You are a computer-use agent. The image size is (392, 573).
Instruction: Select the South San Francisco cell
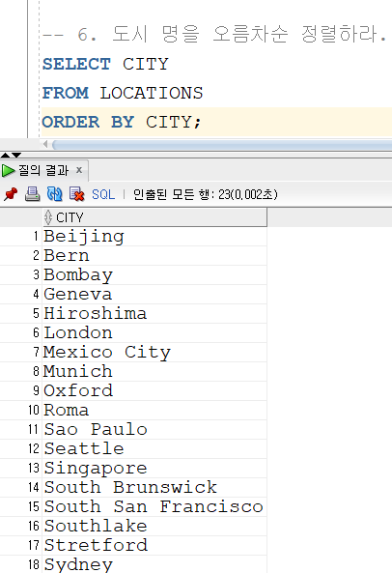[154, 507]
